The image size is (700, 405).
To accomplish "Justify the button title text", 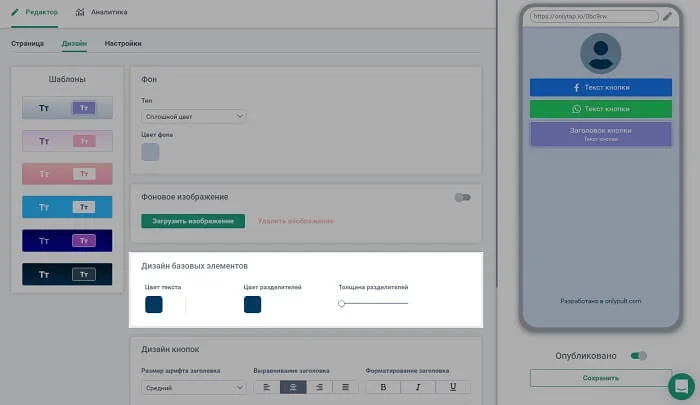I will point(345,387).
